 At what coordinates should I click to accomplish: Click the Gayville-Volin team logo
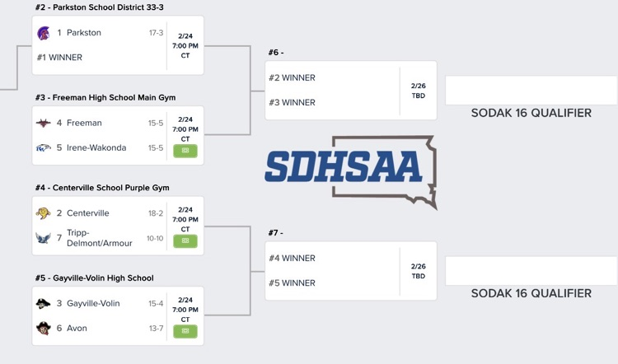pyautogui.click(x=44, y=303)
